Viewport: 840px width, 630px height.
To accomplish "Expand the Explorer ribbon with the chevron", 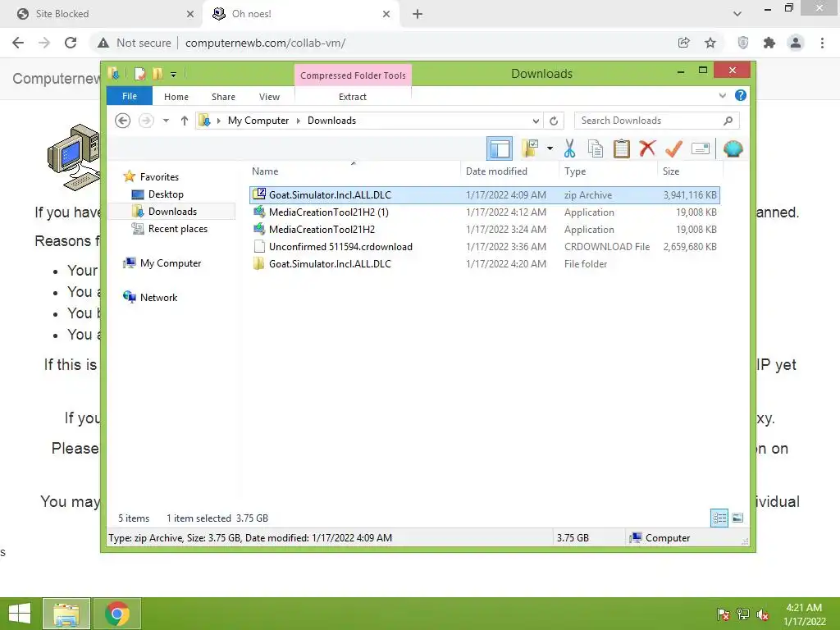I will [x=722, y=96].
